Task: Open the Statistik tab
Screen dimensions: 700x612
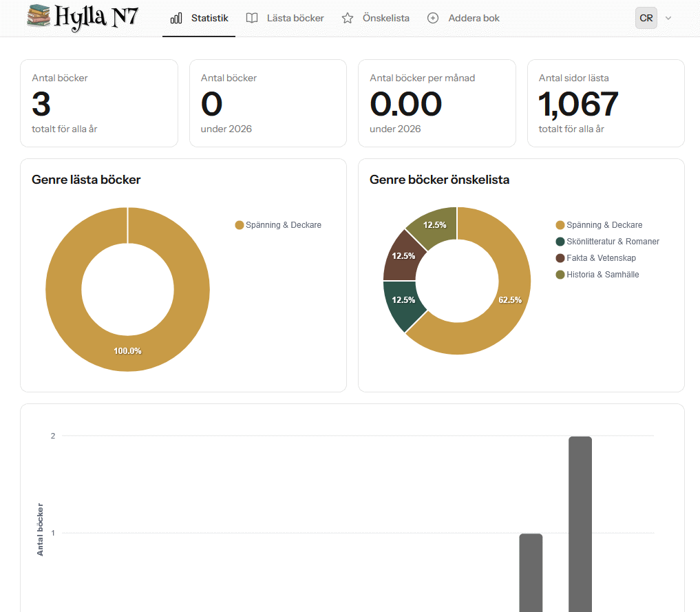Action: tap(209, 19)
